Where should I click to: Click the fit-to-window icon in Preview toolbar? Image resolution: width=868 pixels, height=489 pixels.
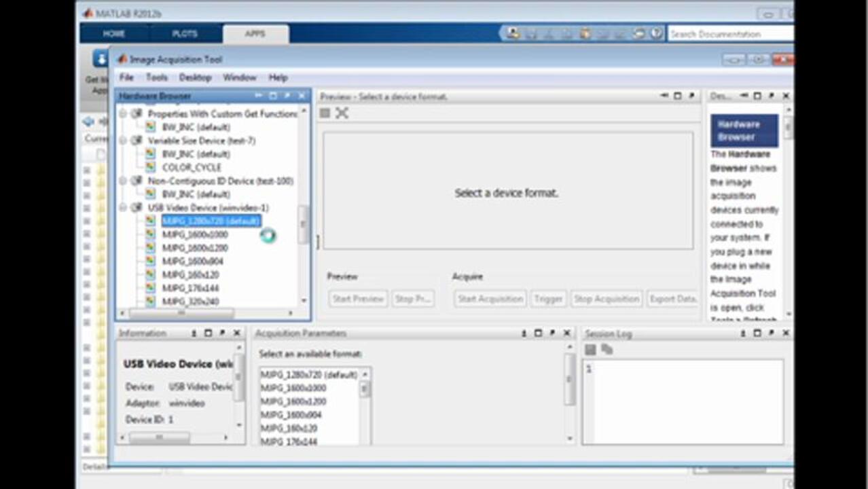tap(342, 113)
